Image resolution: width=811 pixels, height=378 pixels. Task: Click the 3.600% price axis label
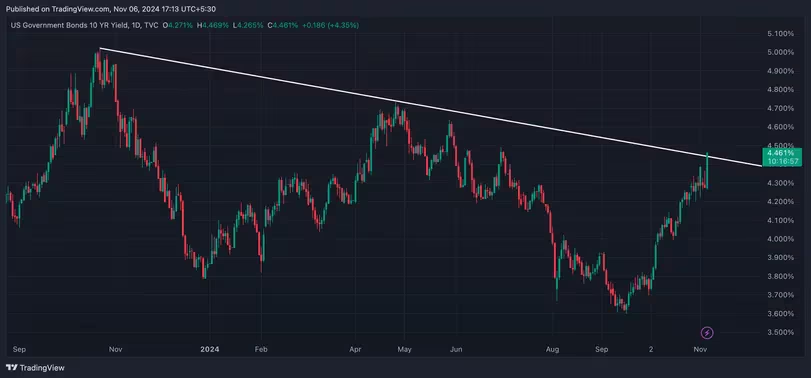pos(779,313)
